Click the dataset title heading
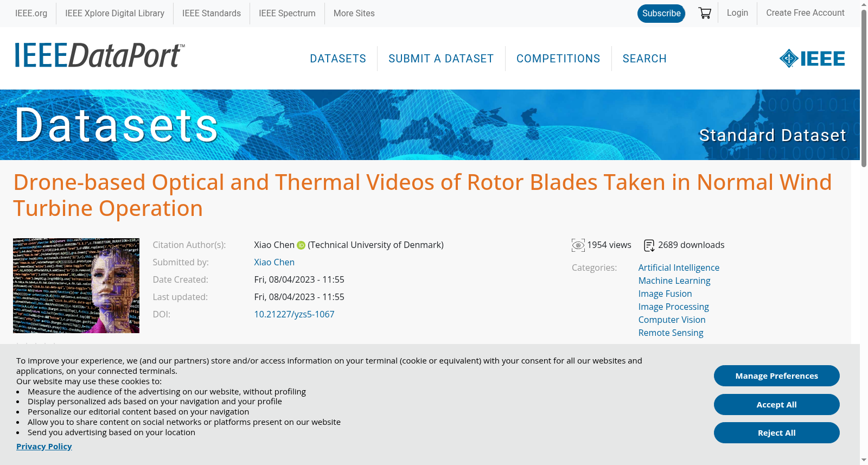The image size is (868, 465). tap(423, 195)
